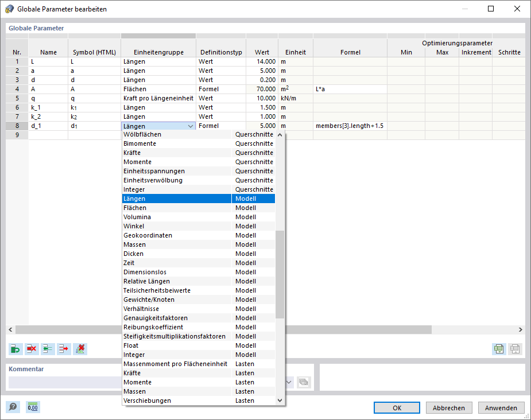Click the export table to Excel icon

(499, 348)
